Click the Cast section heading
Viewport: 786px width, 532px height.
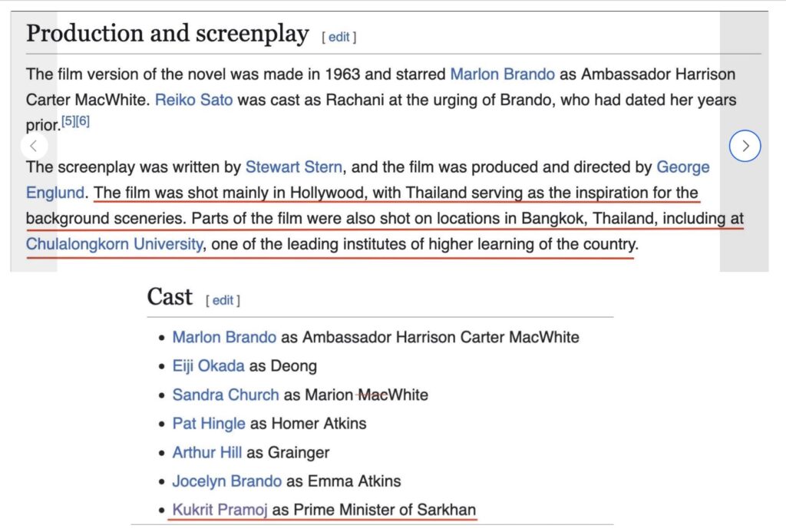click(x=170, y=297)
